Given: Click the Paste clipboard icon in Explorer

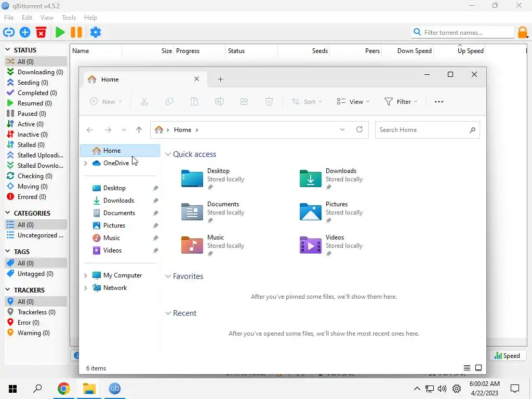Looking at the screenshot, I should [x=194, y=102].
